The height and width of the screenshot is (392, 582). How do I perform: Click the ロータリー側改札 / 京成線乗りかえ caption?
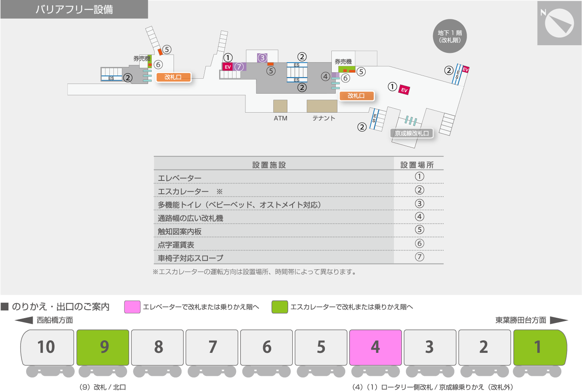coord(433,387)
